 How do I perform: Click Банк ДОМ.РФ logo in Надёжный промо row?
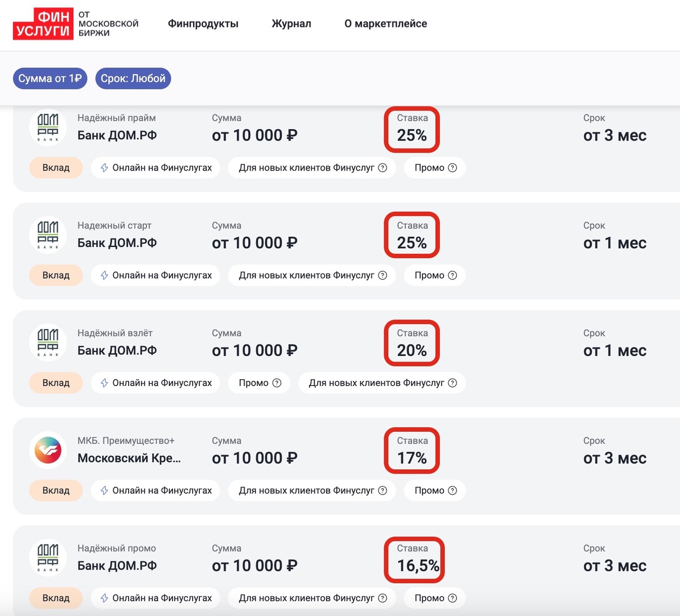tap(48, 558)
